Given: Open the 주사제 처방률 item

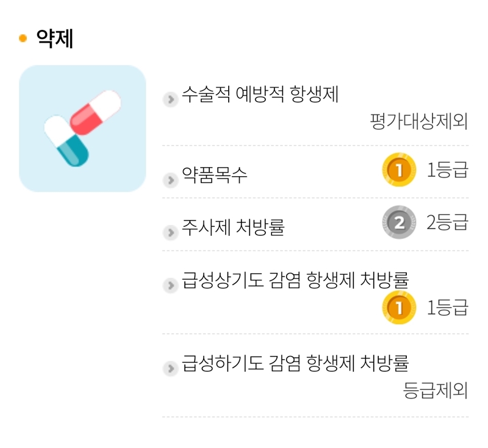Looking at the screenshot, I should (x=233, y=229).
